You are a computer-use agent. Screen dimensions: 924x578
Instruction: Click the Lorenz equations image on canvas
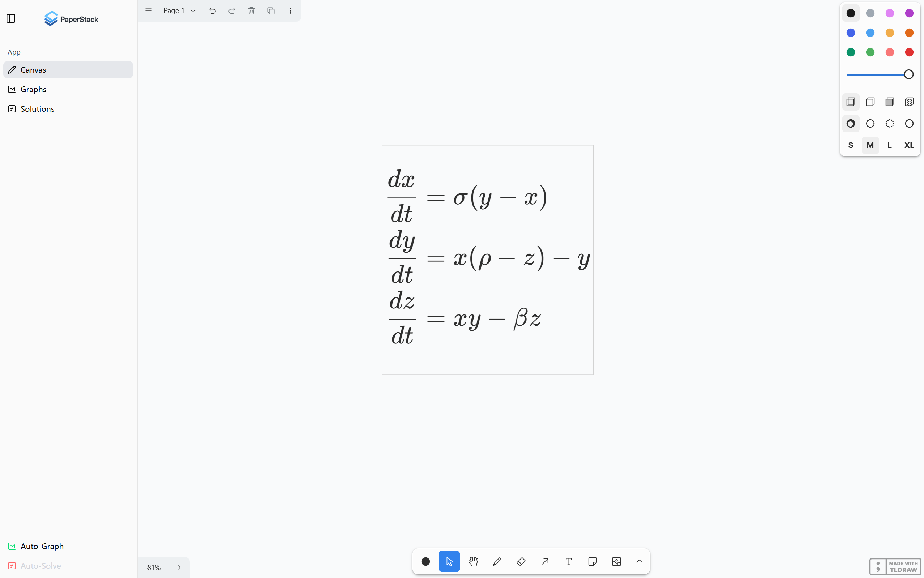click(x=487, y=260)
